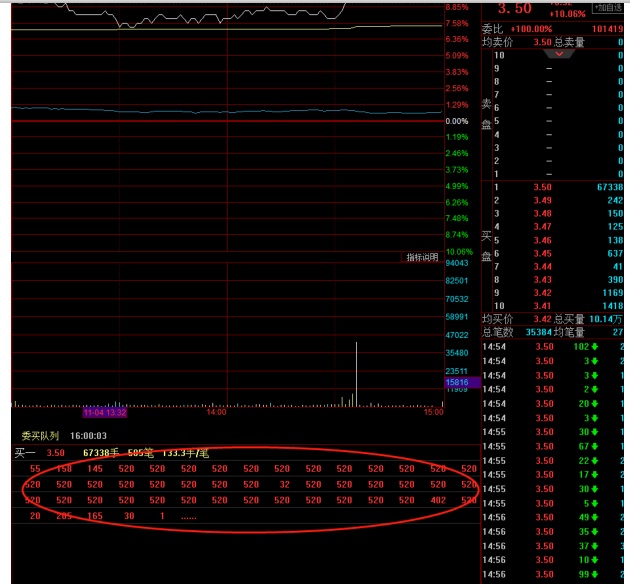Click the 委买队列 queue header
This screenshot has width=630, height=588.
pyautogui.click(x=40, y=436)
